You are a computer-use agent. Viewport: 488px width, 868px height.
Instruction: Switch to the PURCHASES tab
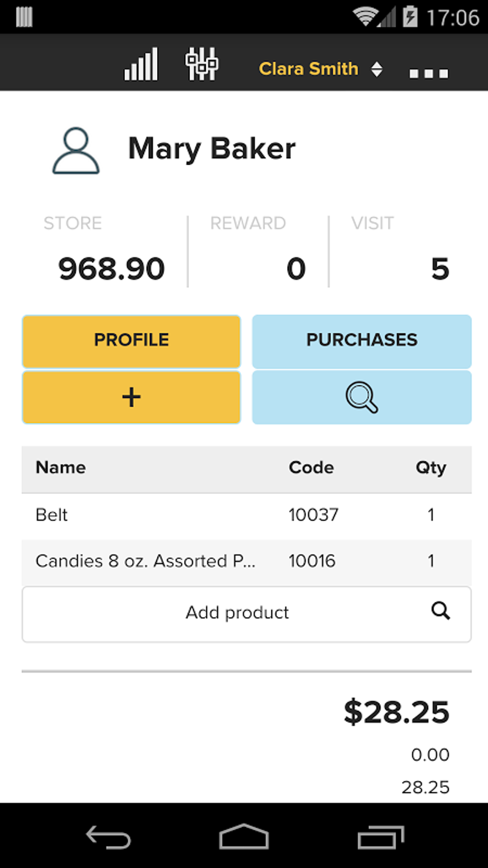pyautogui.click(x=362, y=340)
